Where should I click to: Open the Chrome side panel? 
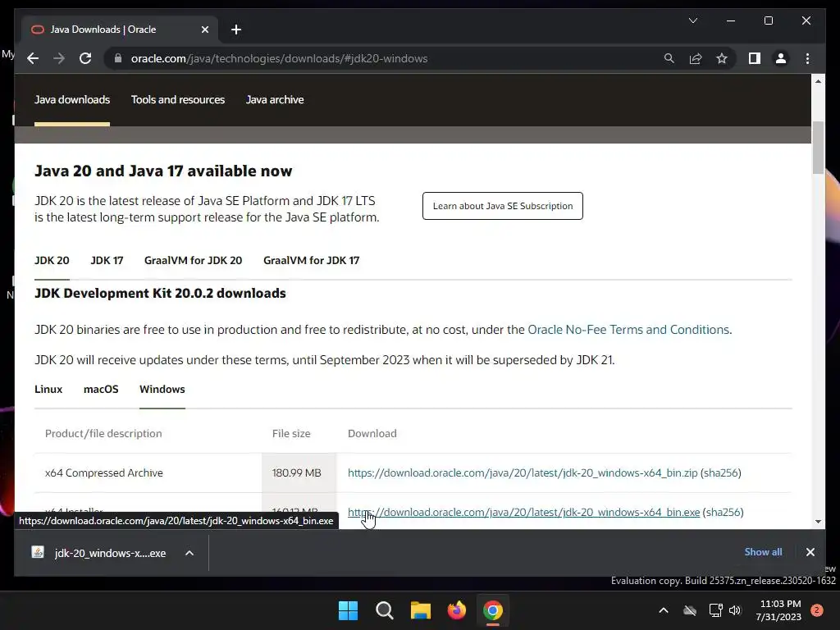(755, 58)
